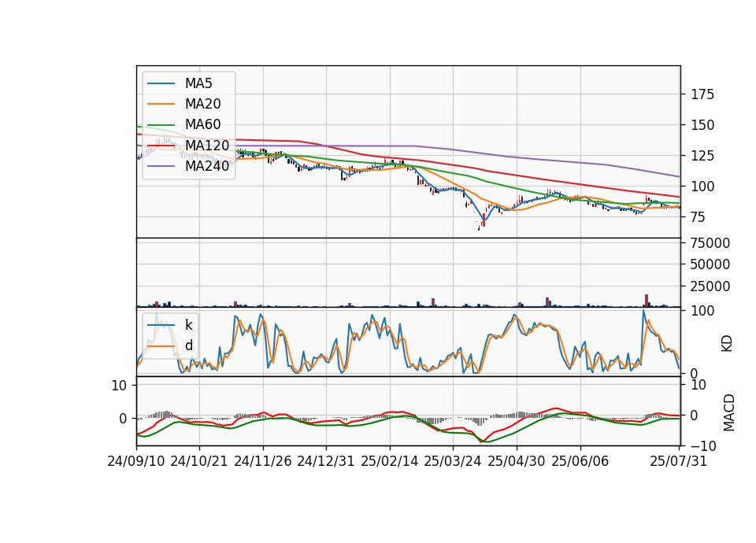Click the 24/11/26 date tick label
The height and width of the screenshot is (543, 756).
[263, 461]
